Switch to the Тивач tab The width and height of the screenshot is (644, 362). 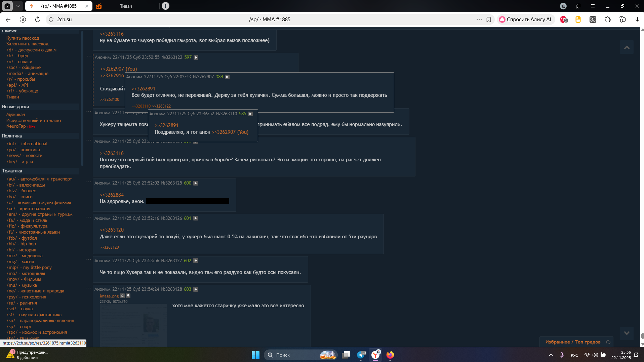point(126,6)
